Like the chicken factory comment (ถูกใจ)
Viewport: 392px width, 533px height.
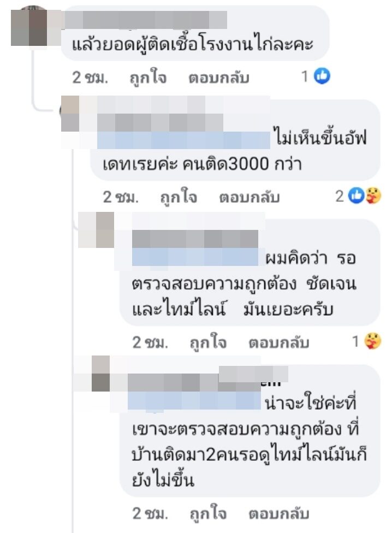click(148, 78)
